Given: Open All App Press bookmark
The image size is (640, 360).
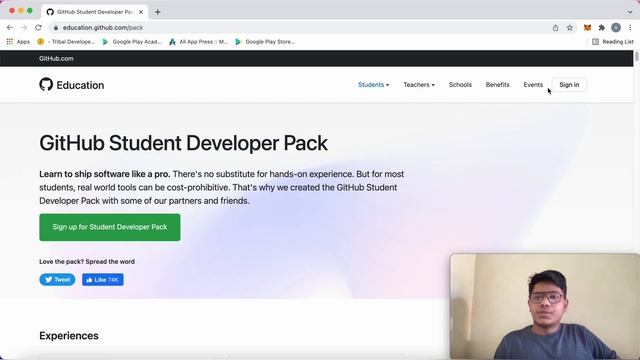Looking at the screenshot, I should point(198,42).
